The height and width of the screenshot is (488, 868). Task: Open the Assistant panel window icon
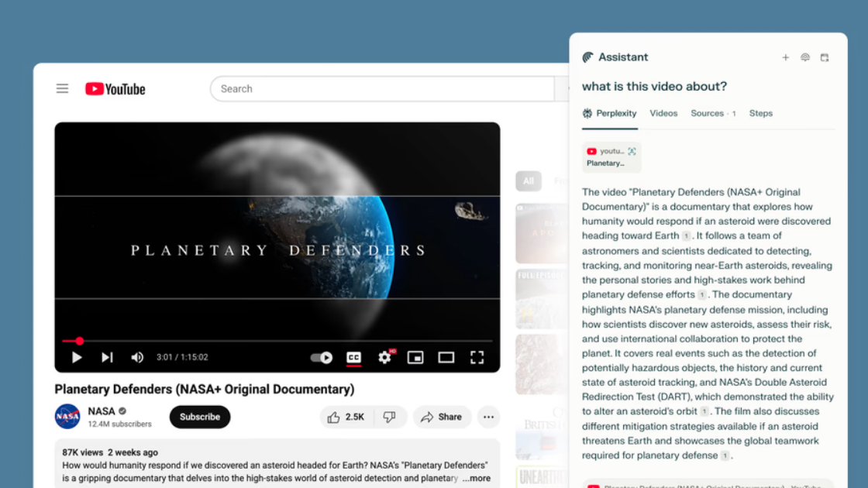coord(825,57)
